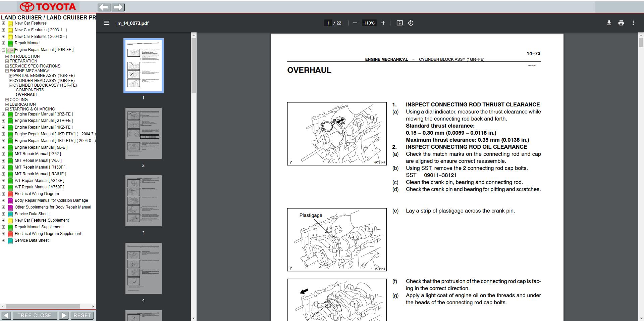Open M/T Repair Manual R150F
The image size is (644, 321).
40,167
